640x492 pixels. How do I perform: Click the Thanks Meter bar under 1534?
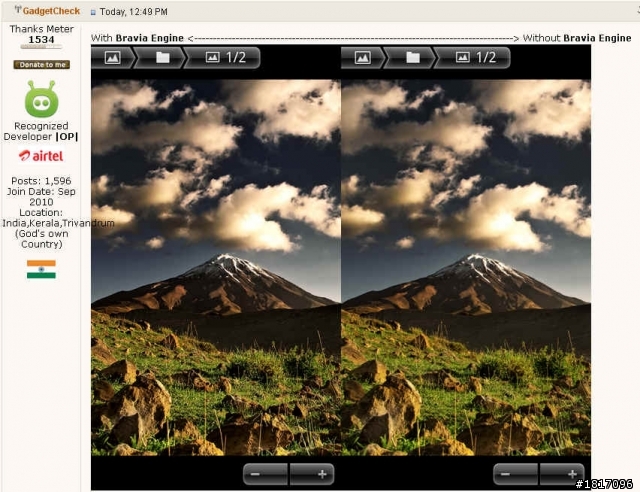(x=41, y=47)
